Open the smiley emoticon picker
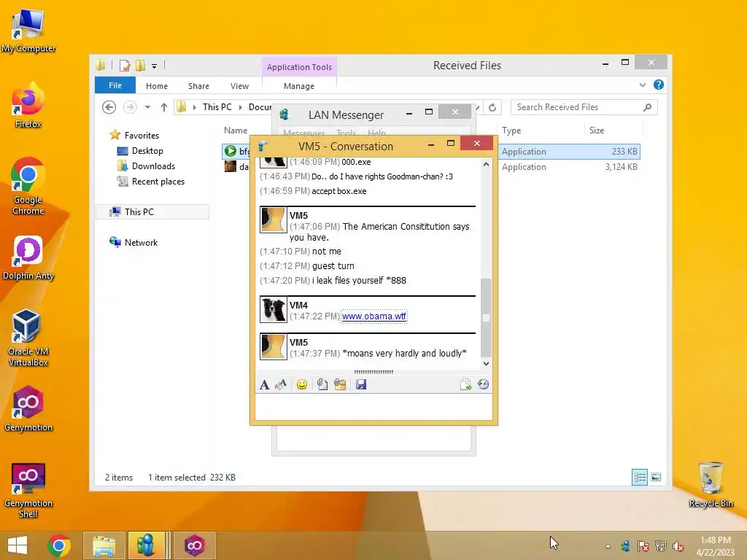This screenshot has width=747, height=560. pos(301,384)
